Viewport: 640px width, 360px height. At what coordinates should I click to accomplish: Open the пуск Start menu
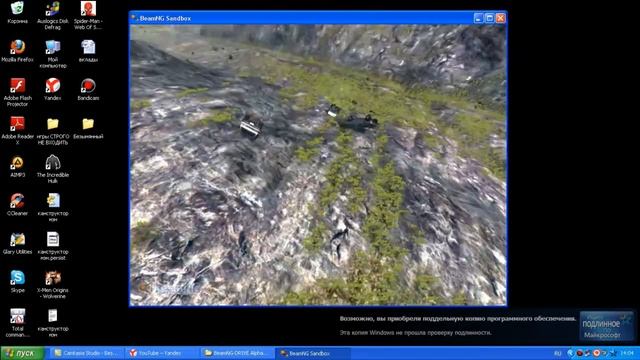click(x=22, y=353)
